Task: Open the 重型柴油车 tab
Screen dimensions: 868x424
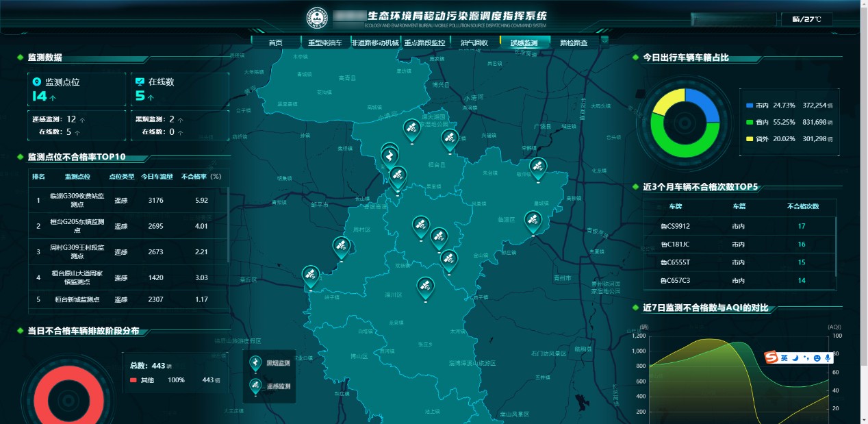Action: pos(325,42)
